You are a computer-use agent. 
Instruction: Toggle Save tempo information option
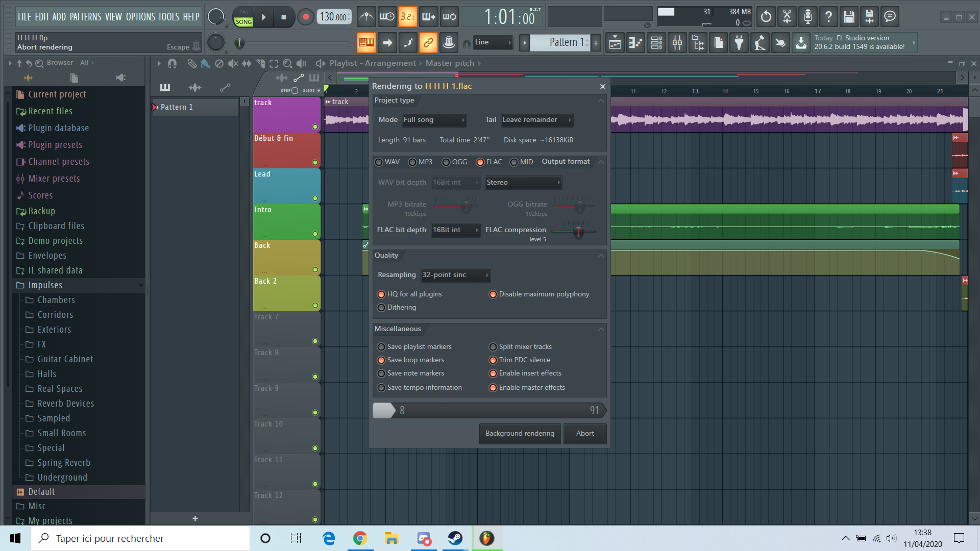381,388
